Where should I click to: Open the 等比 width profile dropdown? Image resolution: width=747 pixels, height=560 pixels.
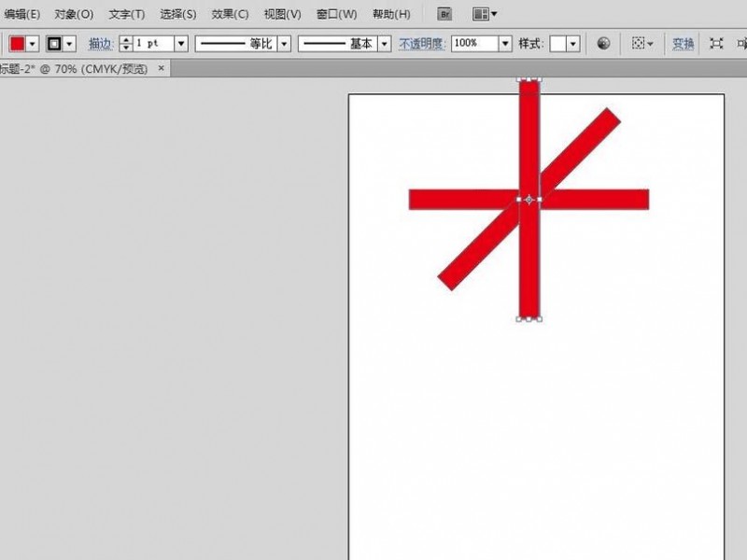(284, 44)
